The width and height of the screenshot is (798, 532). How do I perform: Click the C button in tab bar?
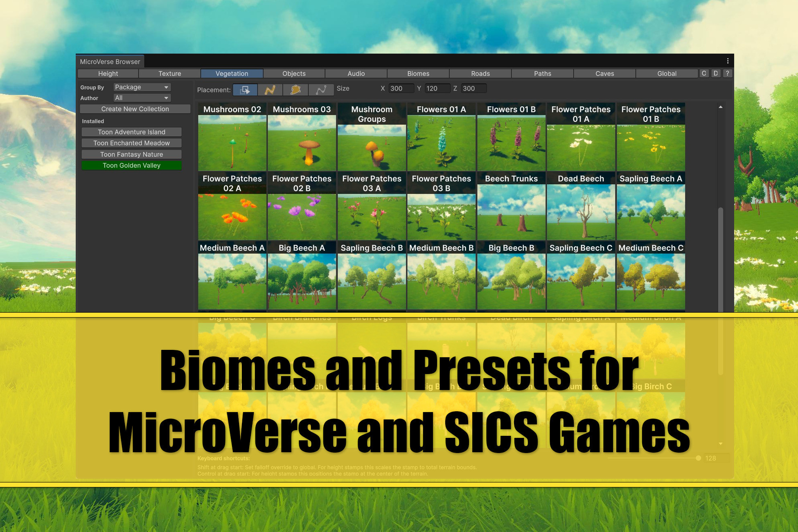coord(704,73)
